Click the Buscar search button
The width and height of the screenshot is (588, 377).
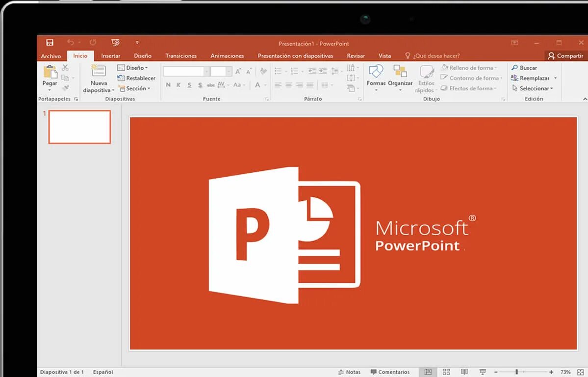click(x=524, y=68)
